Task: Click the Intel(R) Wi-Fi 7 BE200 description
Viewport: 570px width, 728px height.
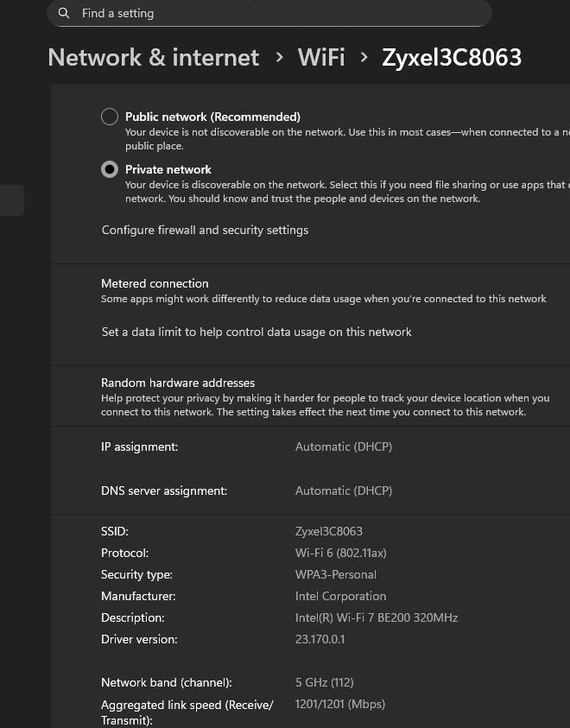Action: [377, 617]
